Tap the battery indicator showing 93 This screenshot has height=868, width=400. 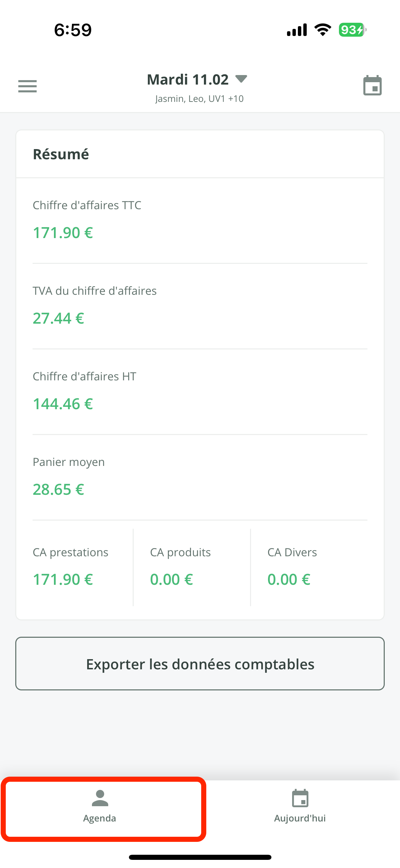[x=352, y=30]
